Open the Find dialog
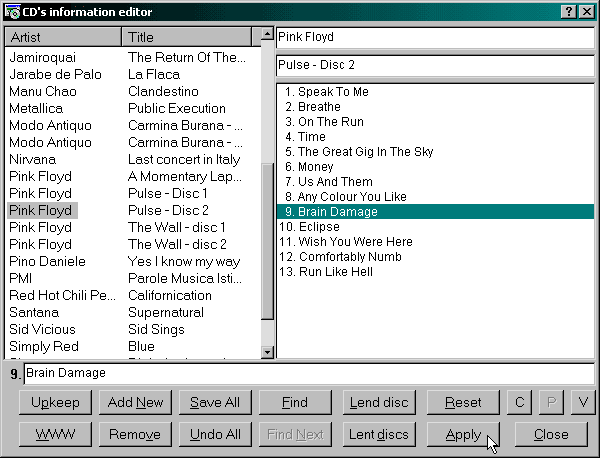This screenshot has height=458, width=600. [295, 402]
